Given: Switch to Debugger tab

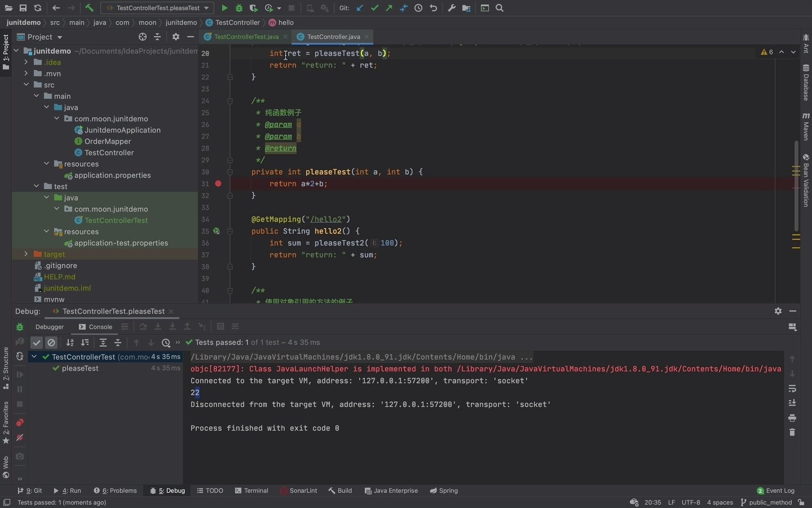Looking at the screenshot, I should click(x=49, y=327).
